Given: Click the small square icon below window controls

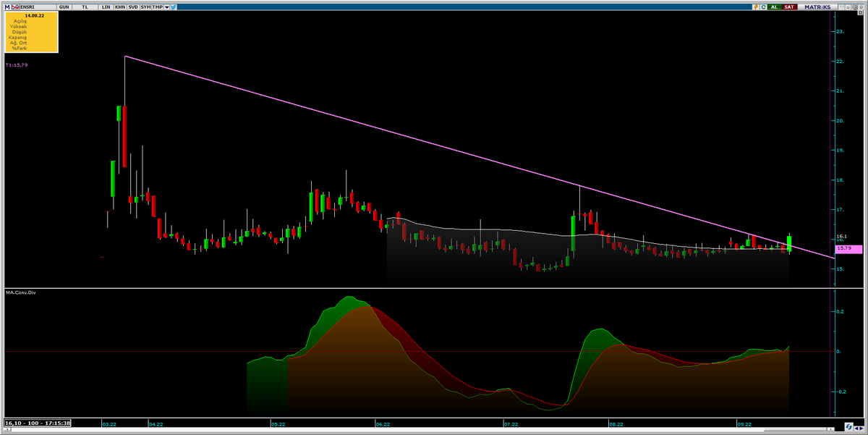Looking at the screenshot, I should tap(860, 12).
